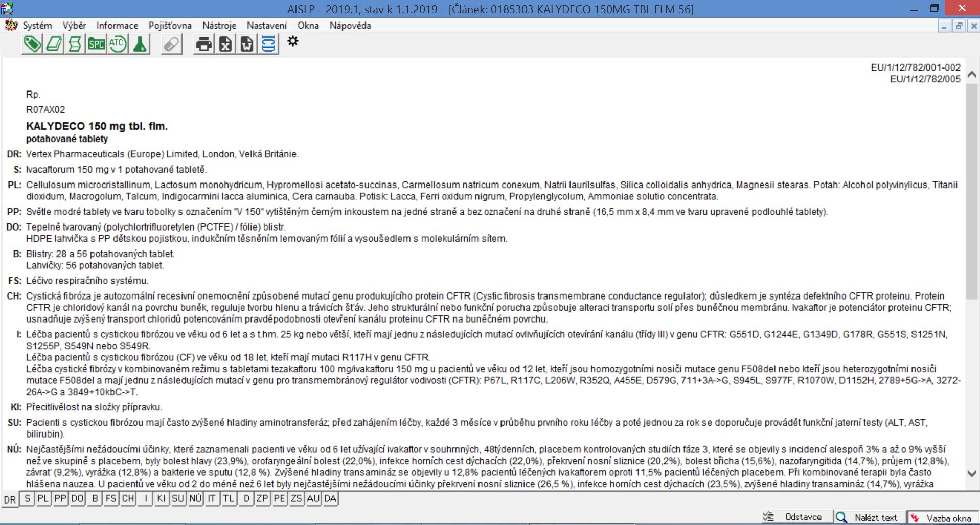Click the green price tag toolbar icon
This screenshot has width=980, height=525.
click(32, 44)
